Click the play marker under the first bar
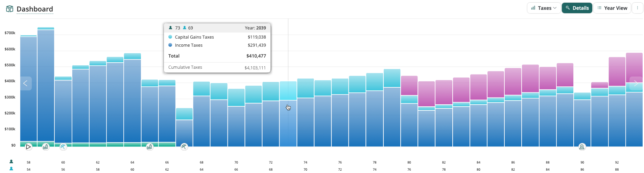The image size is (644, 173). [x=28, y=147]
